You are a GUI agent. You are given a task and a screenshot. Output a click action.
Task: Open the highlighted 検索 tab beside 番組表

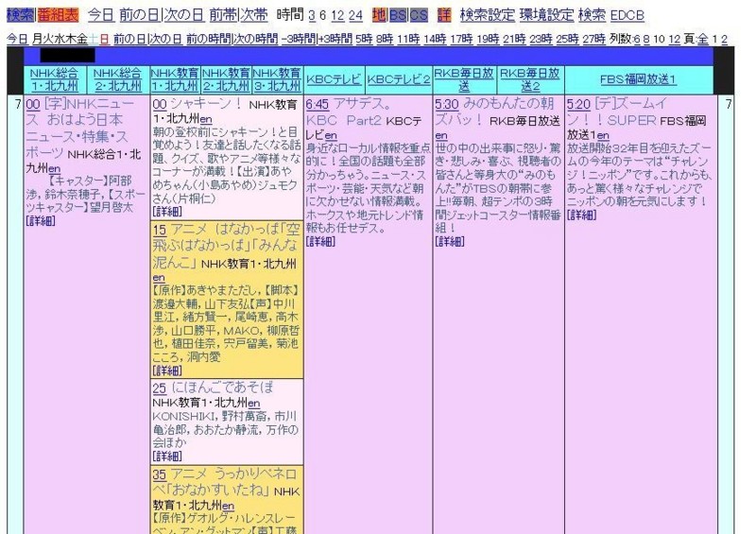[20, 15]
